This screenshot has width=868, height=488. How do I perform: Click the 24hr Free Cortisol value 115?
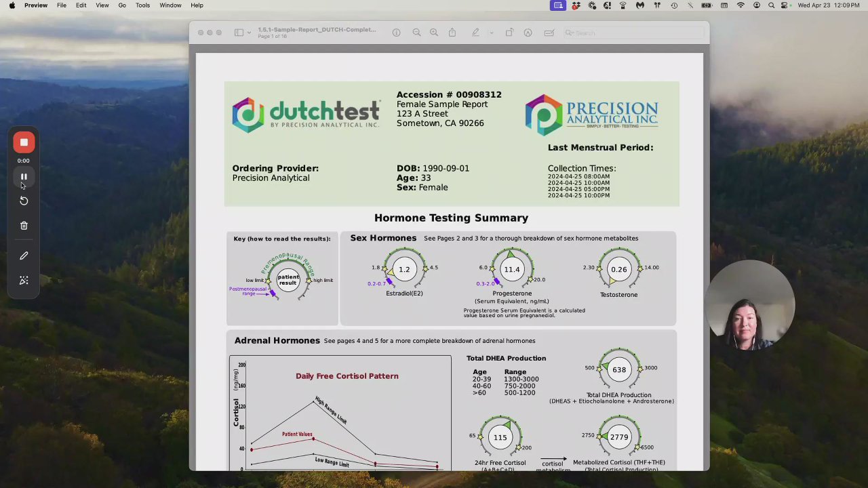[x=500, y=437]
